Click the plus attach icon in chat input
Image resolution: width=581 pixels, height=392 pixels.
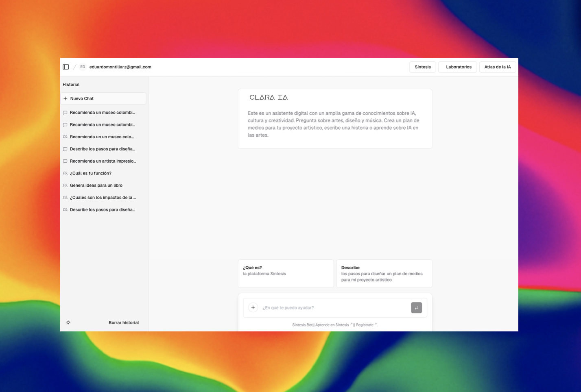pyautogui.click(x=253, y=307)
